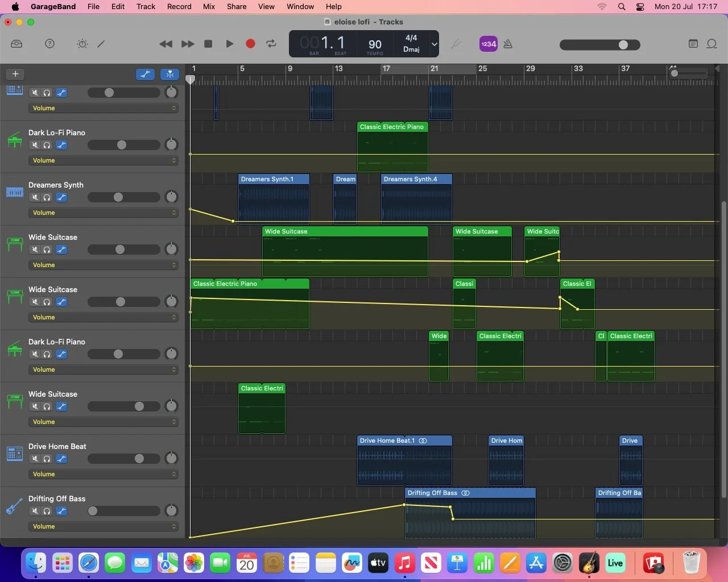The width and height of the screenshot is (728, 582).
Task: Open the Share menu
Action: 237,7
